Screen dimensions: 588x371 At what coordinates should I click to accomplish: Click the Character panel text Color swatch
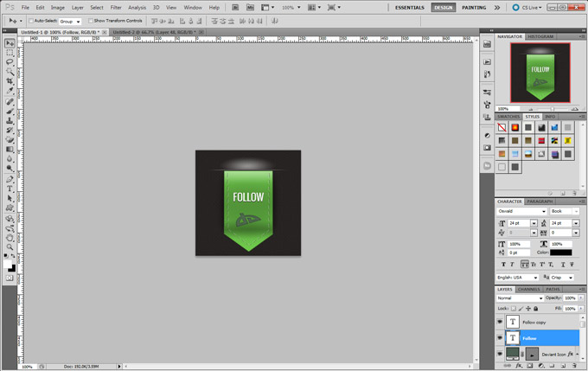coord(561,253)
